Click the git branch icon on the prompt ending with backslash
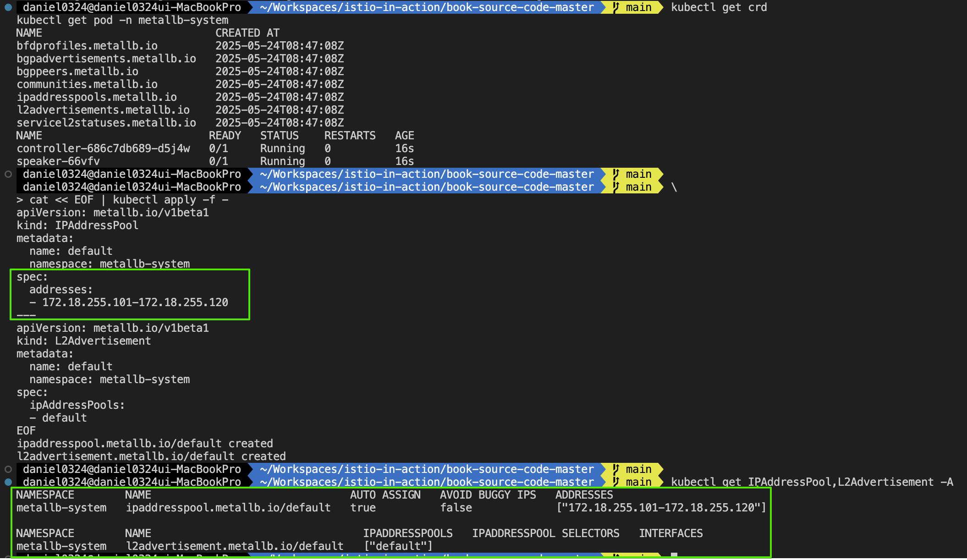 tap(616, 187)
